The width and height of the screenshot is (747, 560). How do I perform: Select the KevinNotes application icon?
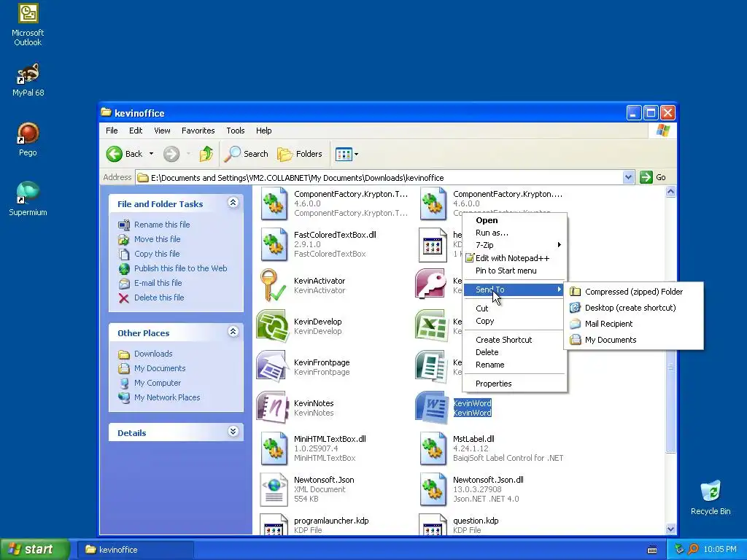273,408
